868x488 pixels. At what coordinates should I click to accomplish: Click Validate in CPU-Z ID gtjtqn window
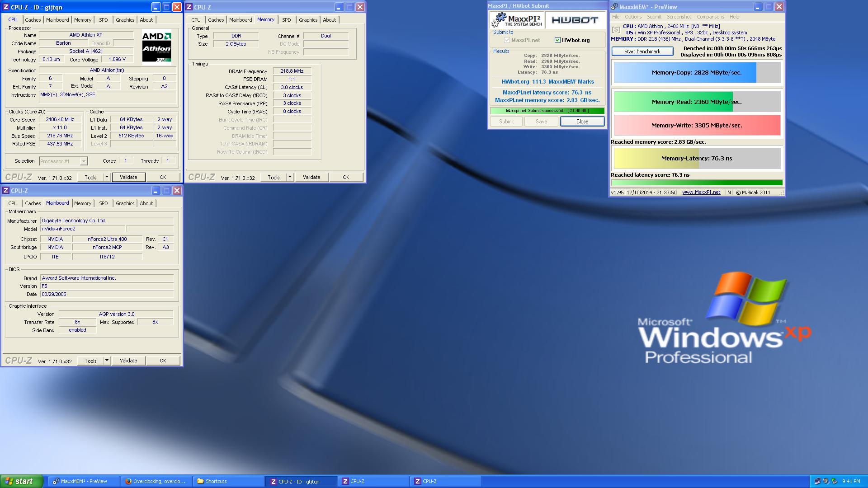128,177
